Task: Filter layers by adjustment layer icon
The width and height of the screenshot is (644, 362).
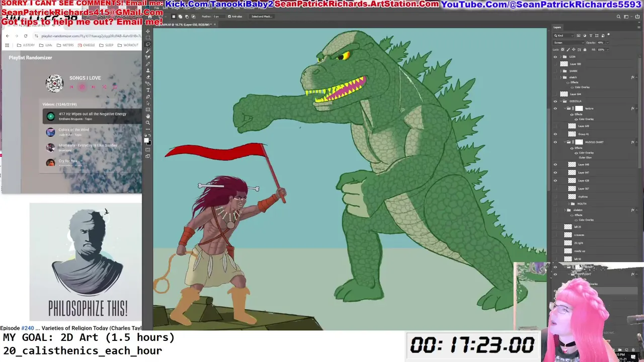Action: (585, 36)
